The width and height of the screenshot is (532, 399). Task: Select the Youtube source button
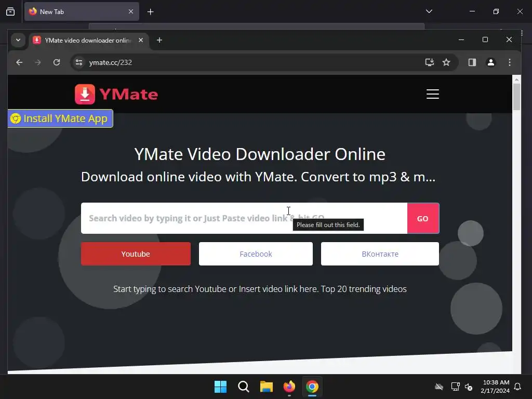136,254
